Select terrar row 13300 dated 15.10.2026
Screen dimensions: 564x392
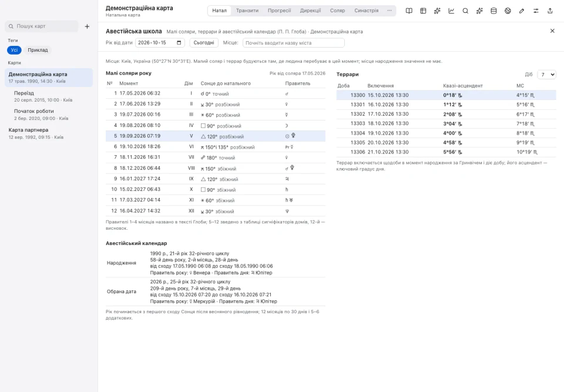pos(446,95)
